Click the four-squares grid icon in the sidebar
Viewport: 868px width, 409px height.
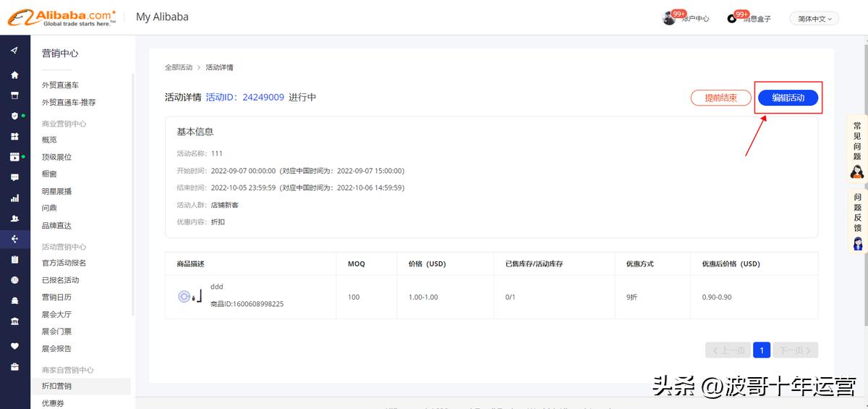14,136
